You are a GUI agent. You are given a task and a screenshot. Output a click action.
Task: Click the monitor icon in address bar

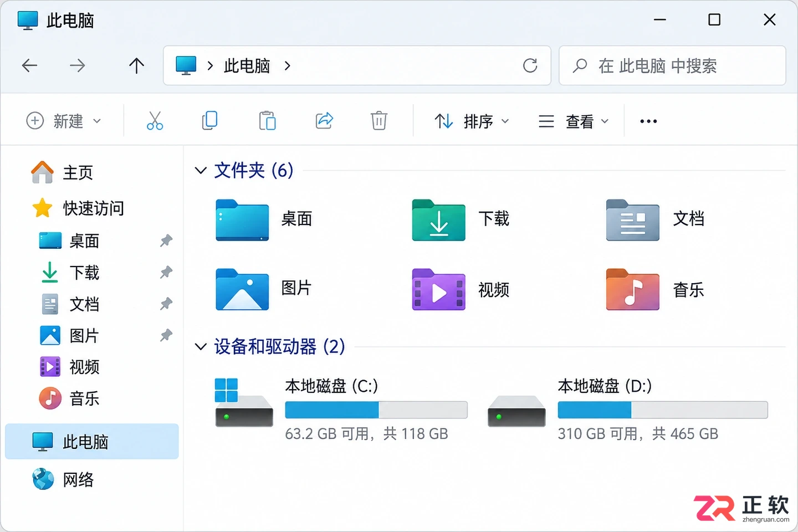click(186, 65)
